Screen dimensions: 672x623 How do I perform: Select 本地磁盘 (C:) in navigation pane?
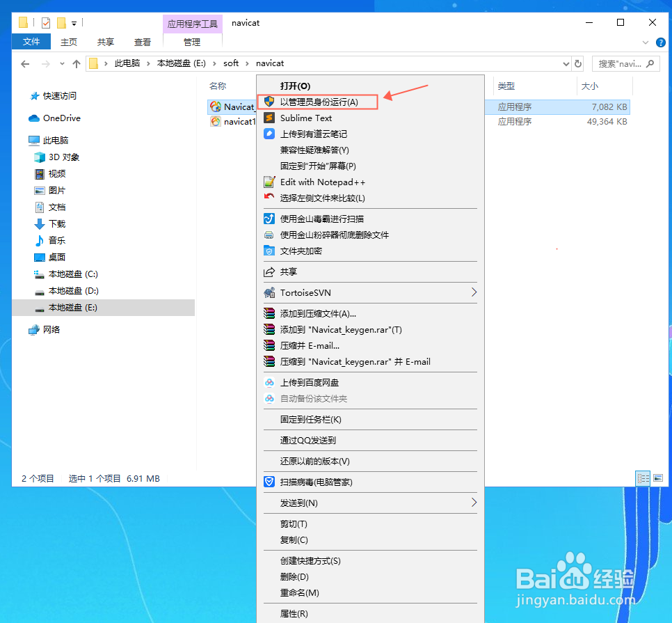(x=73, y=274)
